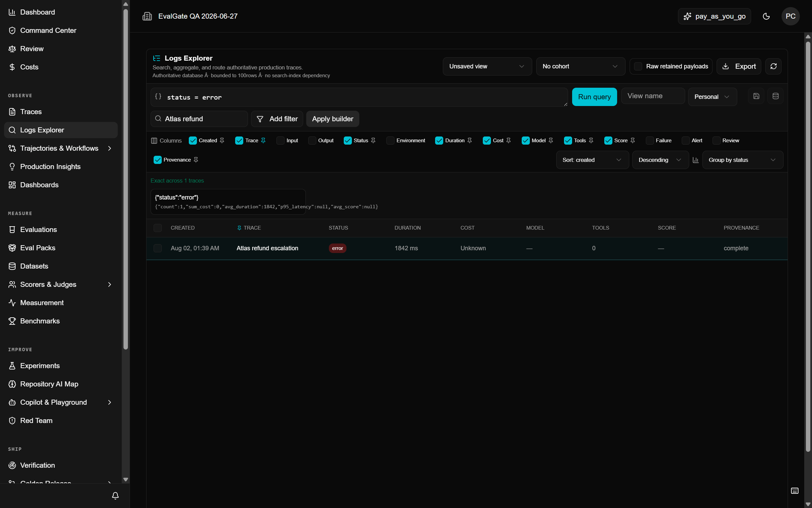Toggle pin icon next to Tools column

tap(591, 141)
